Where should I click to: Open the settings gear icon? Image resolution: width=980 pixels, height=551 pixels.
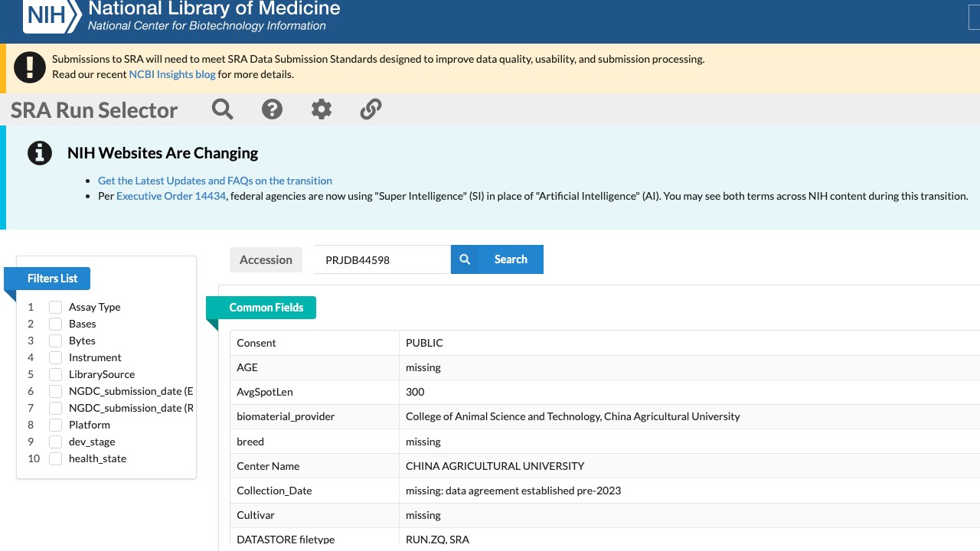(x=322, y=109)
